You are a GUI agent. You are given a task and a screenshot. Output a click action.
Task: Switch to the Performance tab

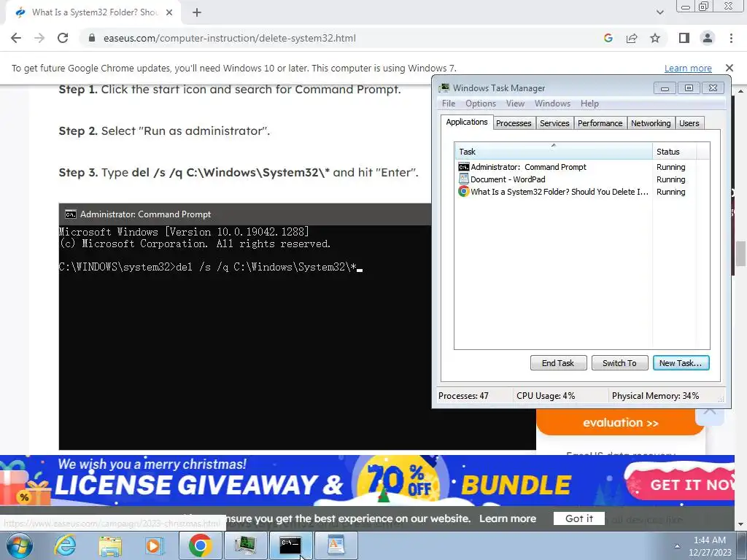click(x=600, y=123)
